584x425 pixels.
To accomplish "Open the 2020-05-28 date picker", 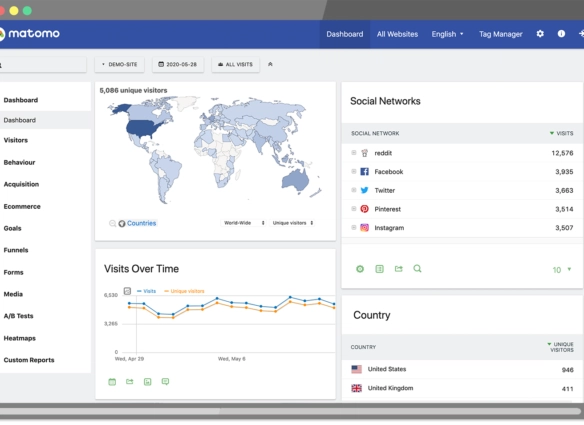I will pyautogui.click(x=178, y=64).
